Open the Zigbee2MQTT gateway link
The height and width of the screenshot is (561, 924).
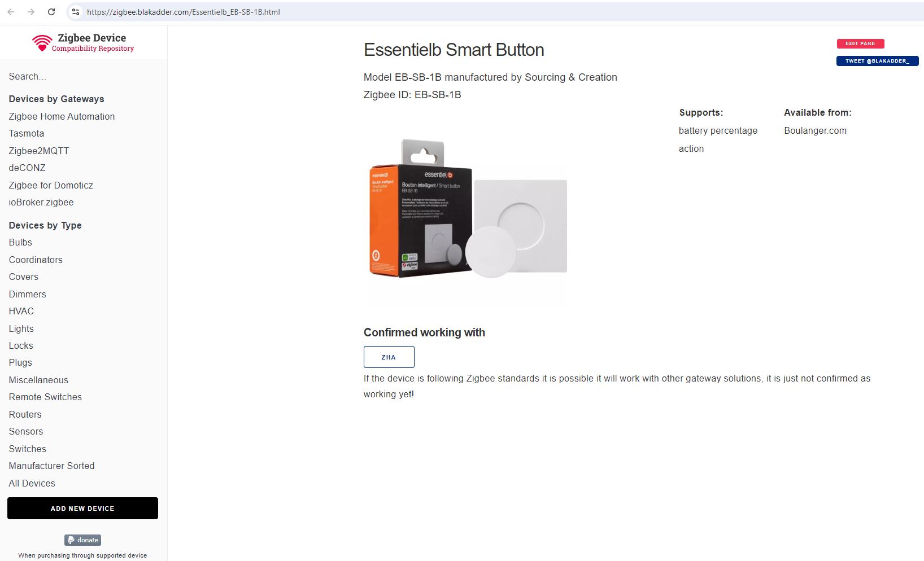pyautogui.click(x=39, y=151)
